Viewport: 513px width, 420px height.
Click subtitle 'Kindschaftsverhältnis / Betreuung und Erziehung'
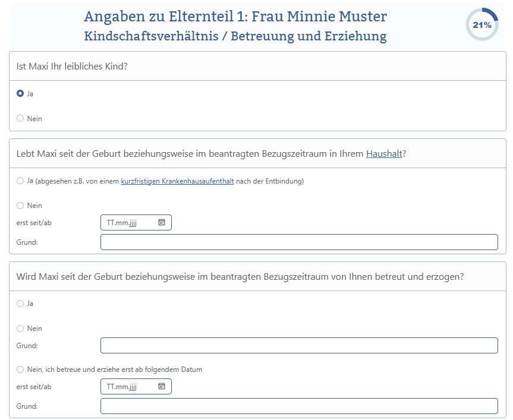235,36
